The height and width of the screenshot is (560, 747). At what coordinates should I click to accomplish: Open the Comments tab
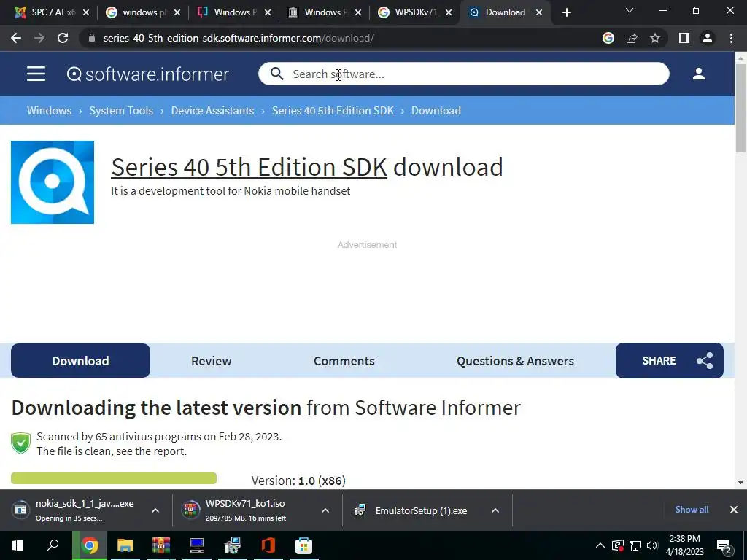pos(344,361)
